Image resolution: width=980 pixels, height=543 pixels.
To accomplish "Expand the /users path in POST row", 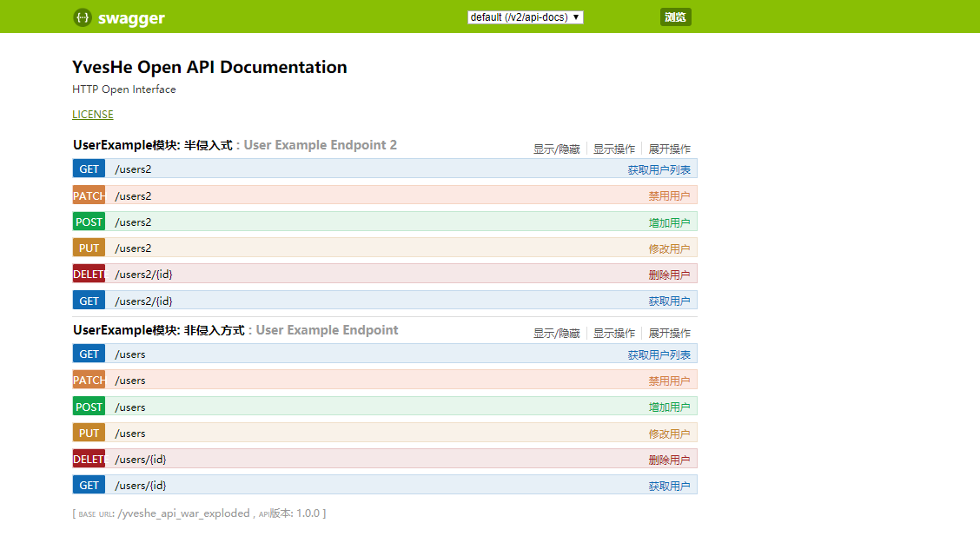I will (130, 407).
